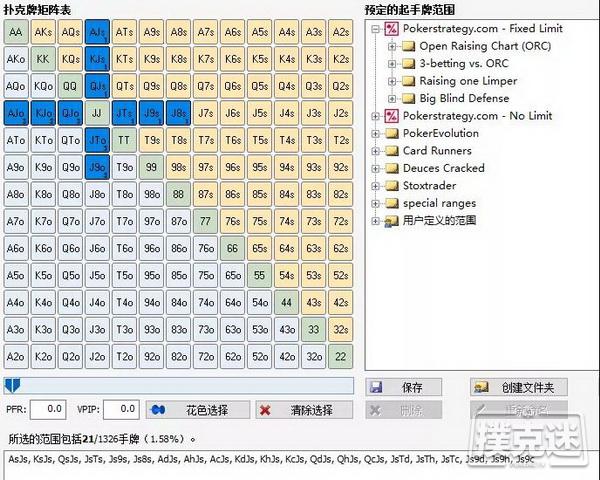Expand the Open Raising Chart (ORC) folder

(393, 46)
